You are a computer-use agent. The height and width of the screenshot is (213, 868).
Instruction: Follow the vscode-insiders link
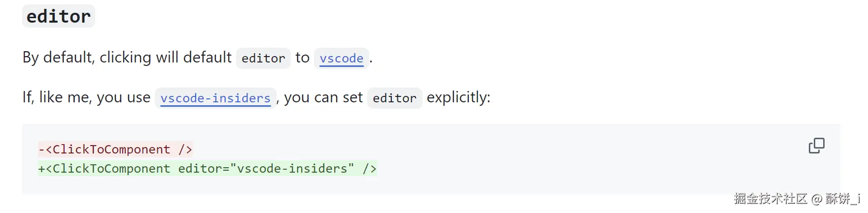point(215,98)
